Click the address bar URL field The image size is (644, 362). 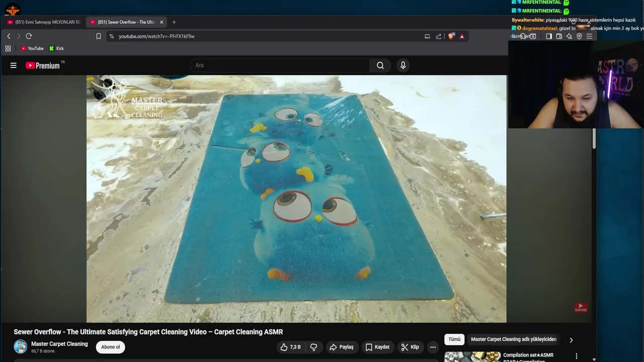(x=267, y=36)
